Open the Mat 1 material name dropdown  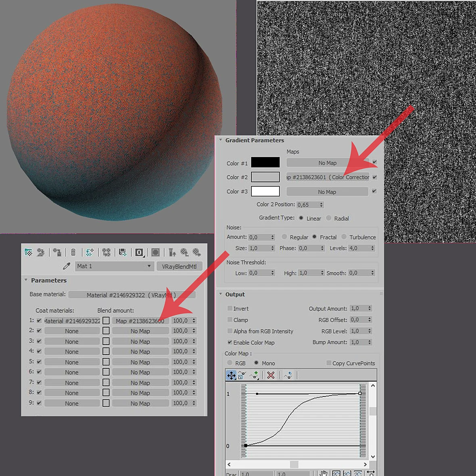point(114,266)
